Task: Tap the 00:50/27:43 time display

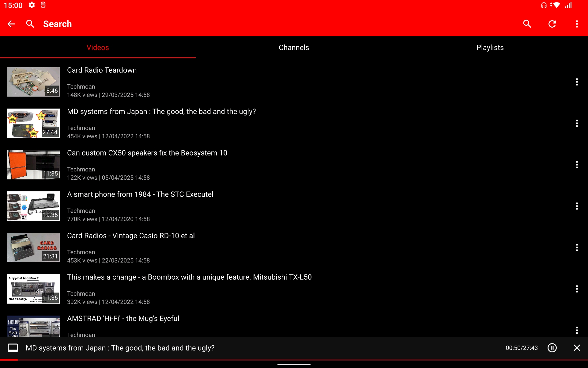Action: tap(522, 348)
